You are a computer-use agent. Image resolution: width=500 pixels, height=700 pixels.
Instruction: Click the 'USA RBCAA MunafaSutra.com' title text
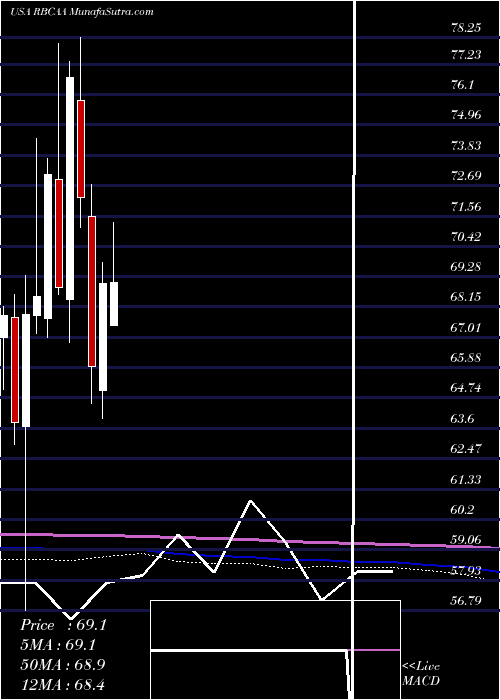(81, 12)
